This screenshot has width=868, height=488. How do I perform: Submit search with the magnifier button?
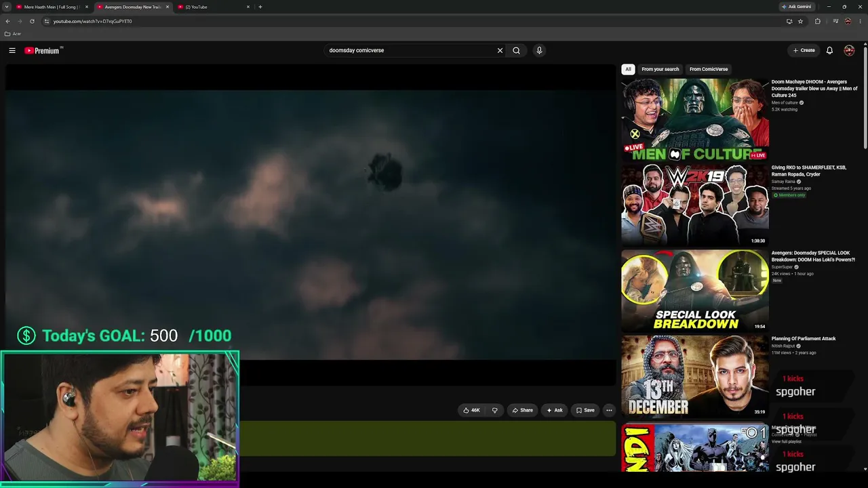click(x=516, y=50)
